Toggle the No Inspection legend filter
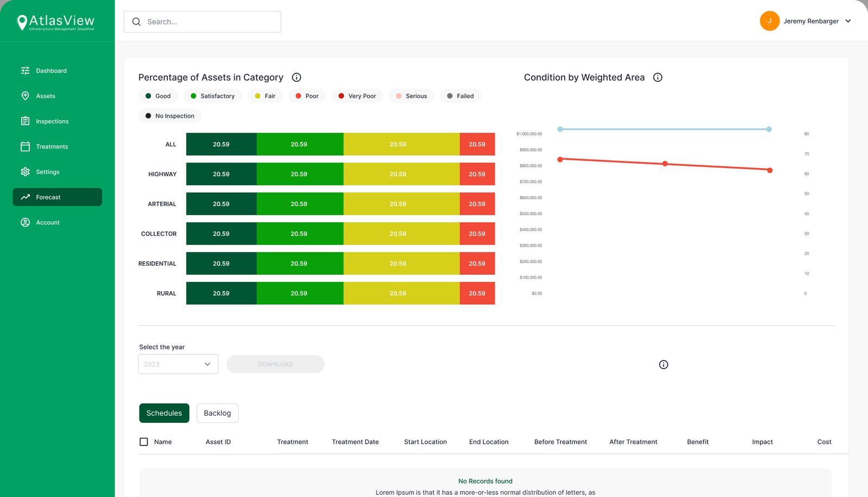868x497 pixels. coord(170,116)
